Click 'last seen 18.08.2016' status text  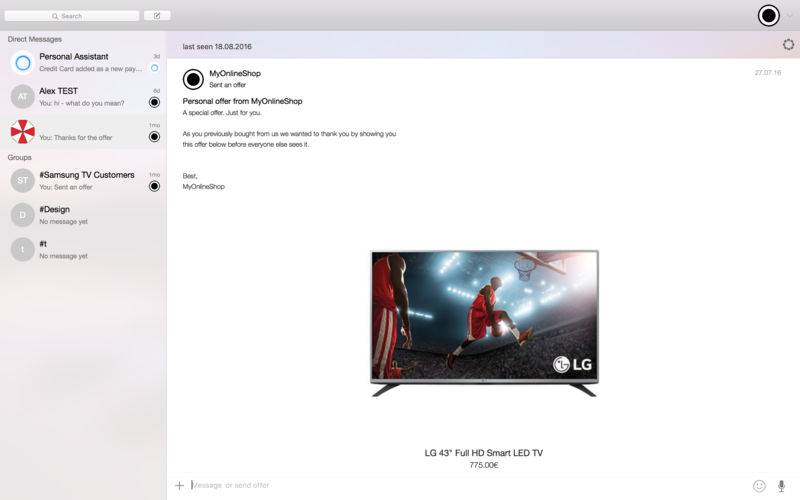click(217, 46)
